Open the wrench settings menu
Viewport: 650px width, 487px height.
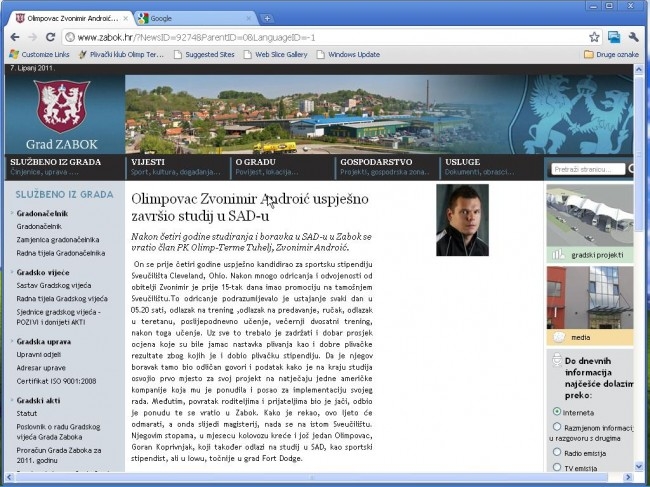(x=633, y=37)
